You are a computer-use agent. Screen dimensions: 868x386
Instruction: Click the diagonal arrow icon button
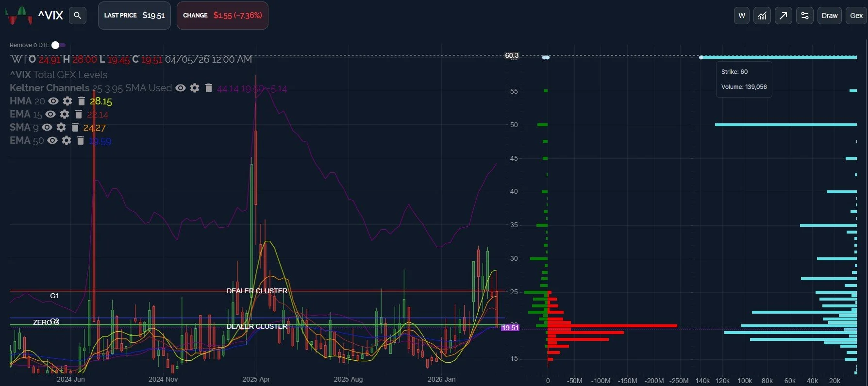click(x=784, y=16)
